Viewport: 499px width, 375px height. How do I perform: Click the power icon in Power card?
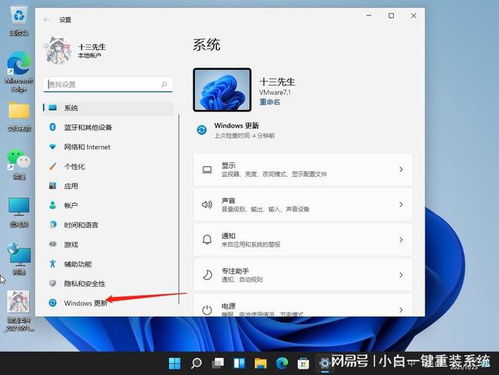pos(207,310)
